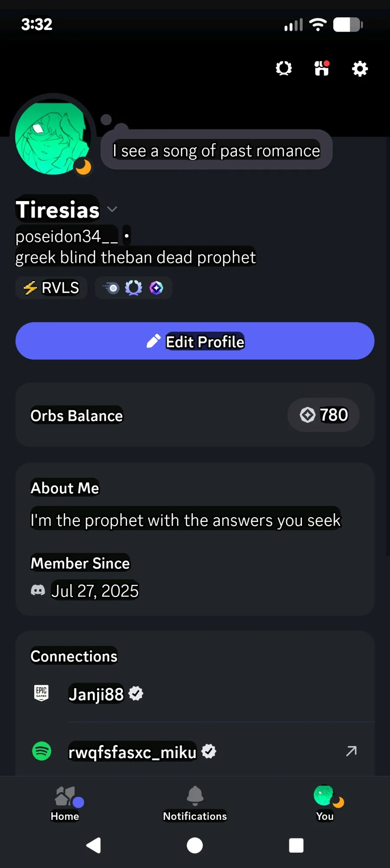The width and height of the screenshot is (390, 868).
Task: Open the Nitro icon in top bar
Action: [284, 68]
